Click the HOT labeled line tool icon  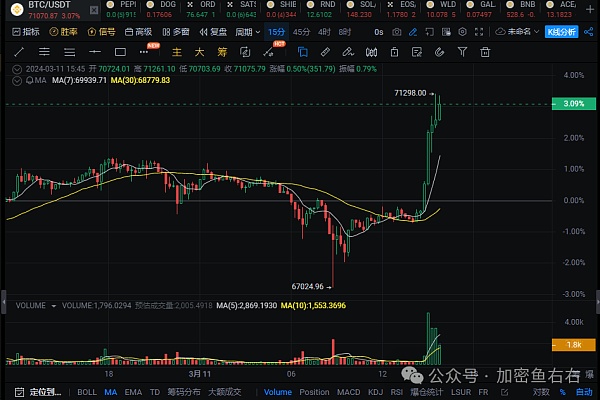tap(269, 53)
